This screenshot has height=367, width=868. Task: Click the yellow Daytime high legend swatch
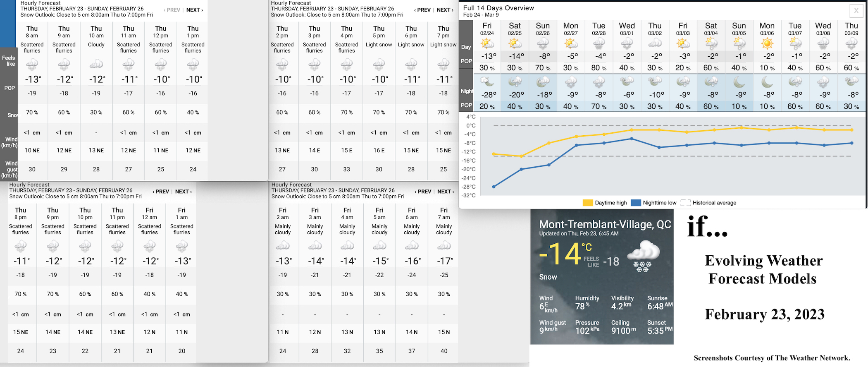pyautogui.click(x=587, y=203)
